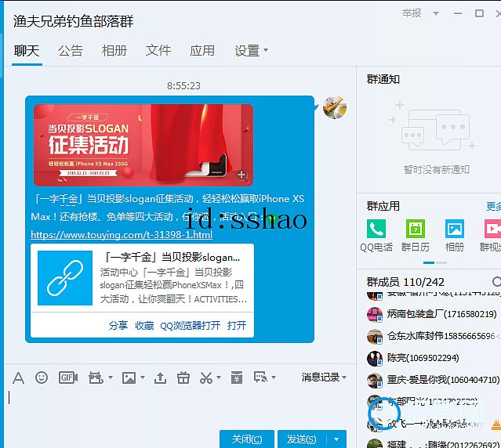Click the sender's avatar beside the message

coord(335,107)
